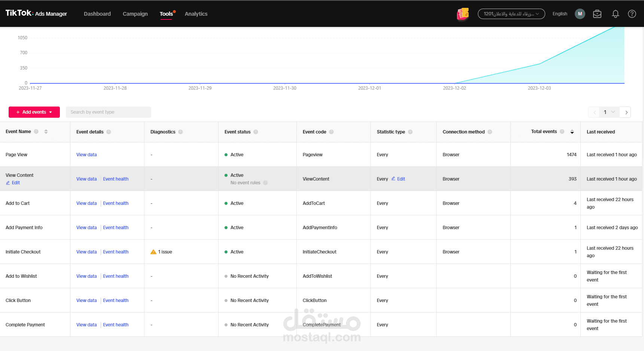Click the TikTok Ads Manager logo
This screenshot has height=351, width=644.
[x=36, y=13]
